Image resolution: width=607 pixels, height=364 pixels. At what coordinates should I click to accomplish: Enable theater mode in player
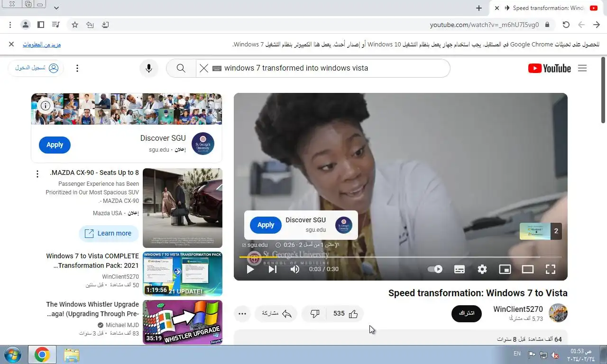coord(528,269)
